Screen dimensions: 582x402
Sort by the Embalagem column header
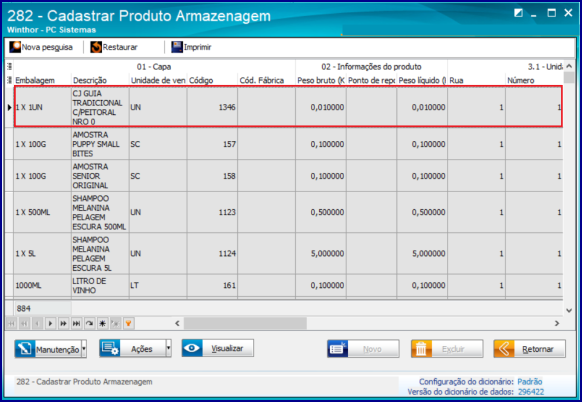(42, 80)
